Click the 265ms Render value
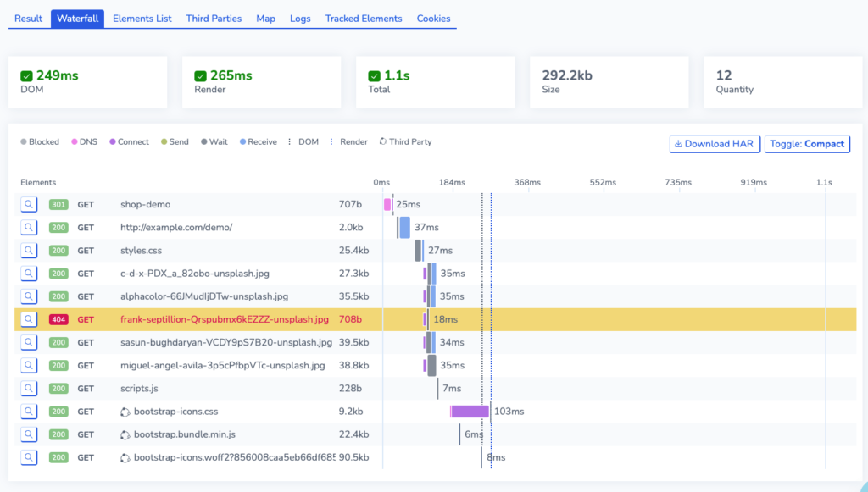 pyautogui.click(x=231, y=75)
